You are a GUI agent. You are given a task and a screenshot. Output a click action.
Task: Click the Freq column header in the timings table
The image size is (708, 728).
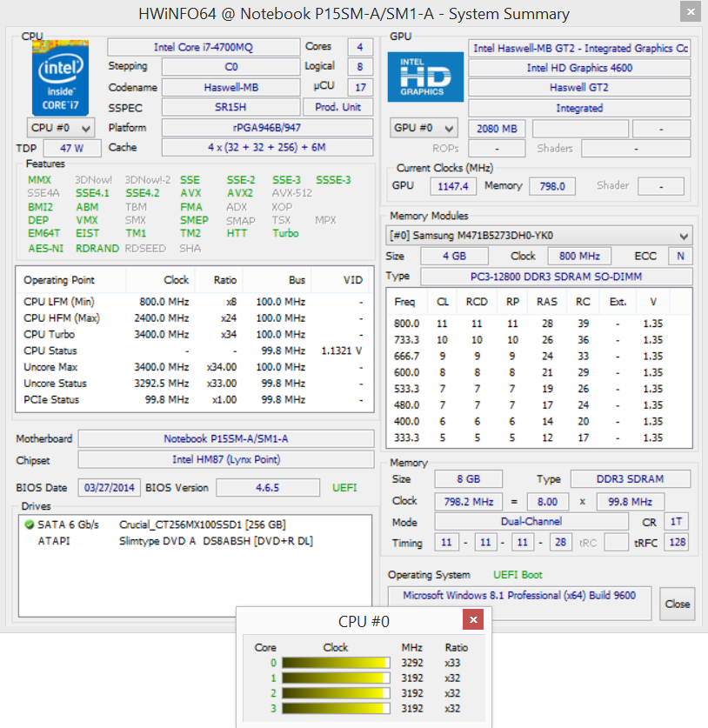coord(404,302)
